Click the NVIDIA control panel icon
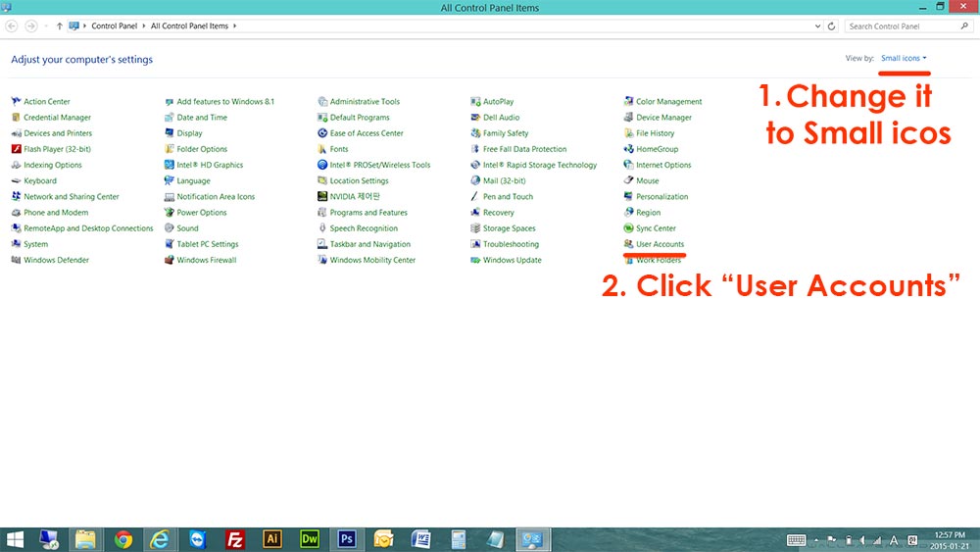 coord(322,196)
